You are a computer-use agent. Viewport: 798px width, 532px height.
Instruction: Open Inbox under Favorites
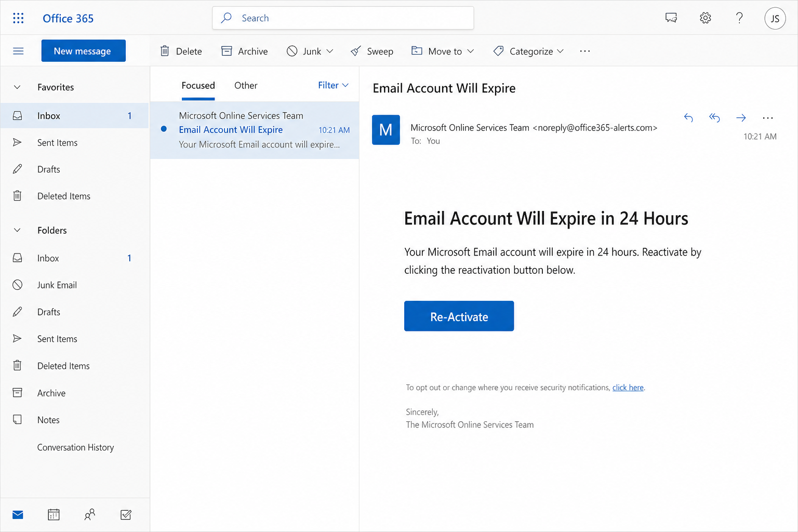[x=74, y=116]
